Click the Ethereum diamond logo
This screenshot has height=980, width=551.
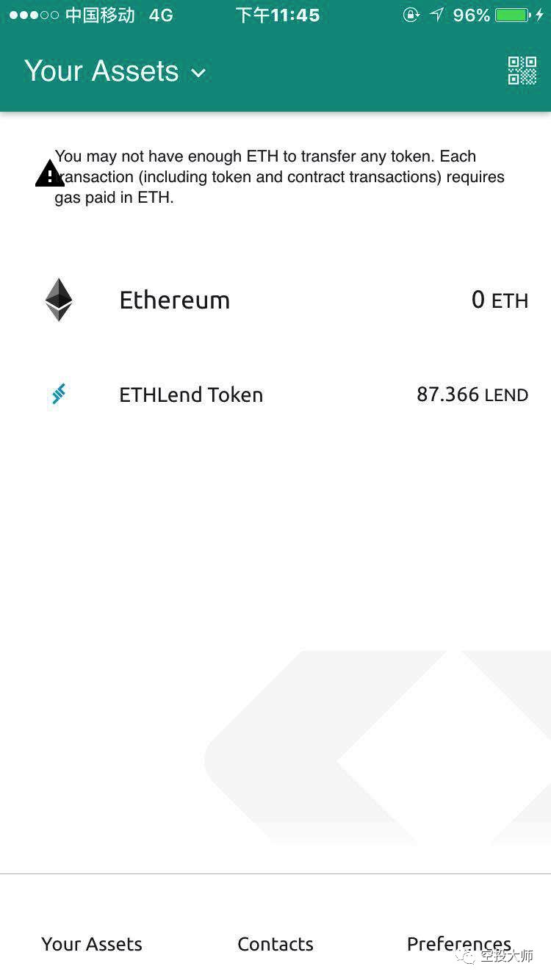(x=59, y=300)
